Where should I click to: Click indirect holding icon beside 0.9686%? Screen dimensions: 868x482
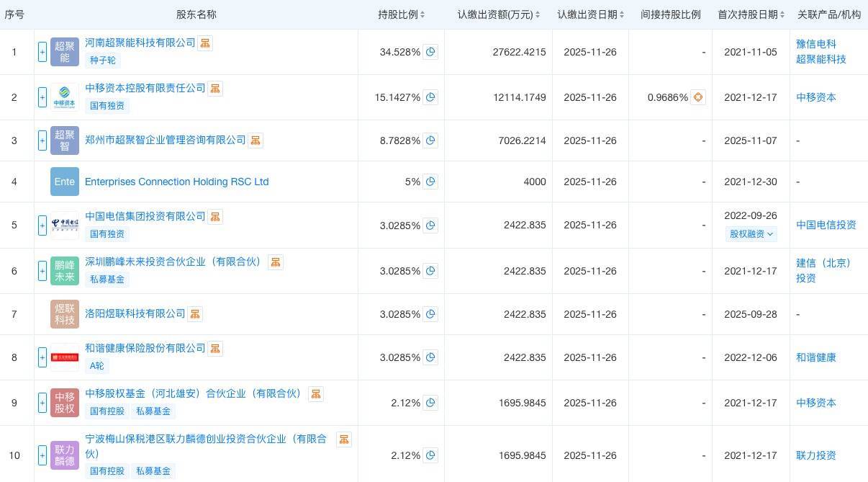pyautogui.click(x=697, y=97)
